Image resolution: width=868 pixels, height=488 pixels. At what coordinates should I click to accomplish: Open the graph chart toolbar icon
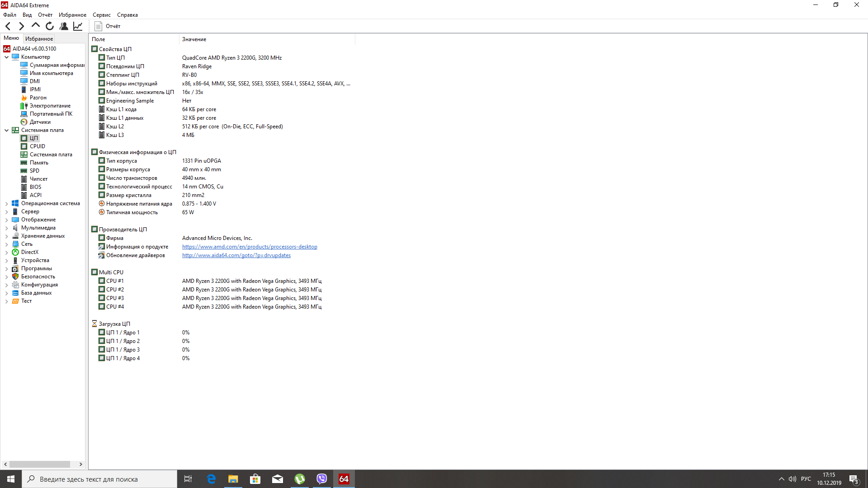78,26
